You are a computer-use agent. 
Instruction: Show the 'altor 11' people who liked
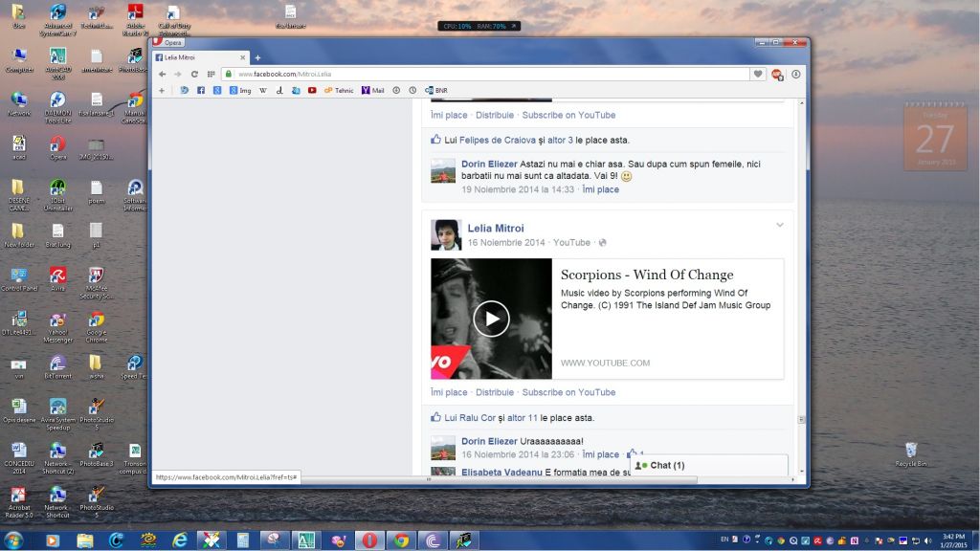(x=523, y=418)
